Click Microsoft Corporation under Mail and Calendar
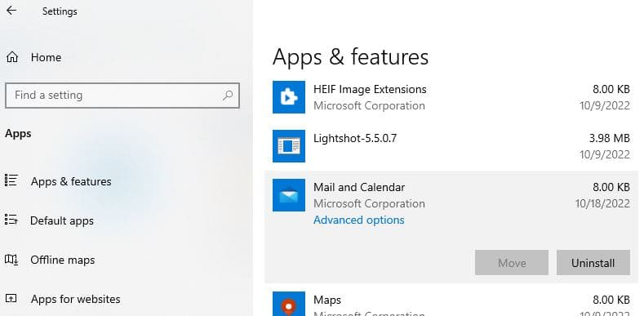 (369, 203)
